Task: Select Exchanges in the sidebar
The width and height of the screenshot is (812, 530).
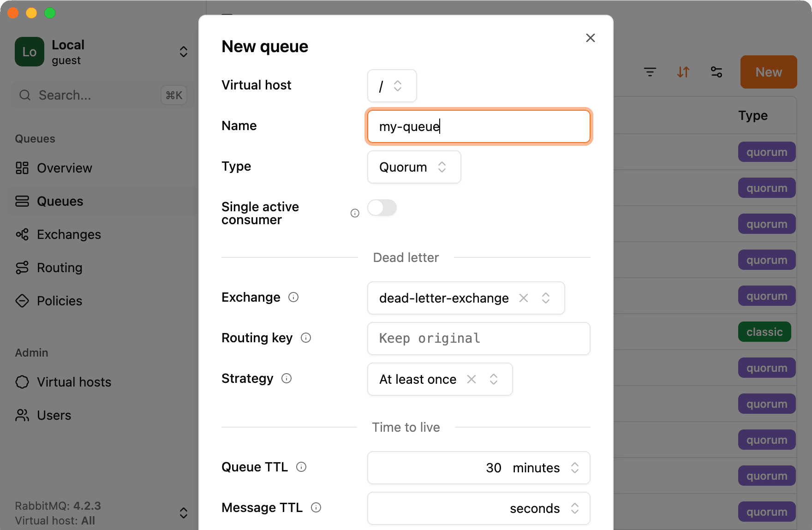Action: pos(69,234)
